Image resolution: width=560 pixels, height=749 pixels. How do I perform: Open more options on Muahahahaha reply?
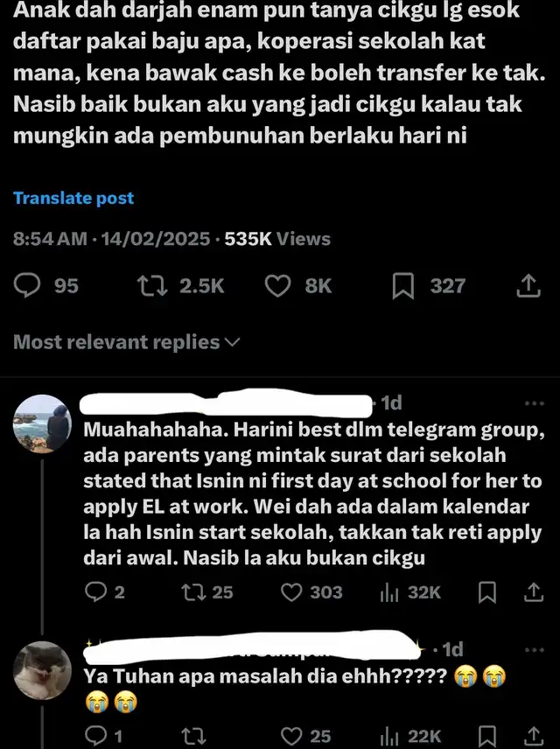[x=535, y=403]
